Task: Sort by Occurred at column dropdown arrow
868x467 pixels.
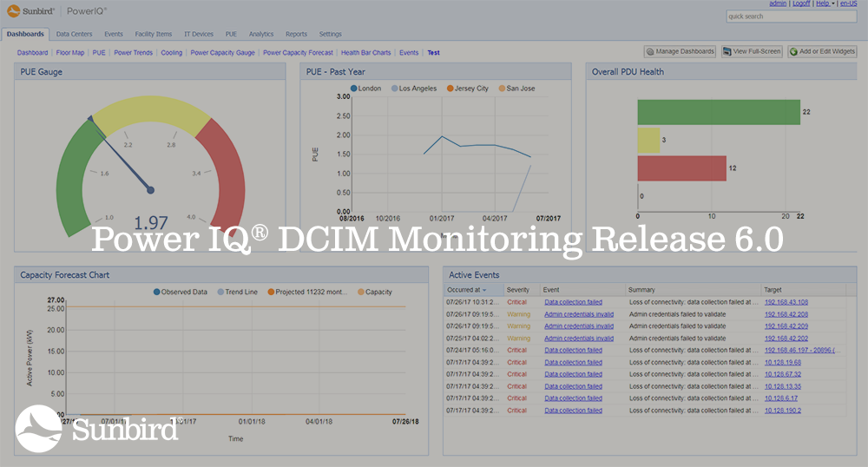Action: pos(484,290)
